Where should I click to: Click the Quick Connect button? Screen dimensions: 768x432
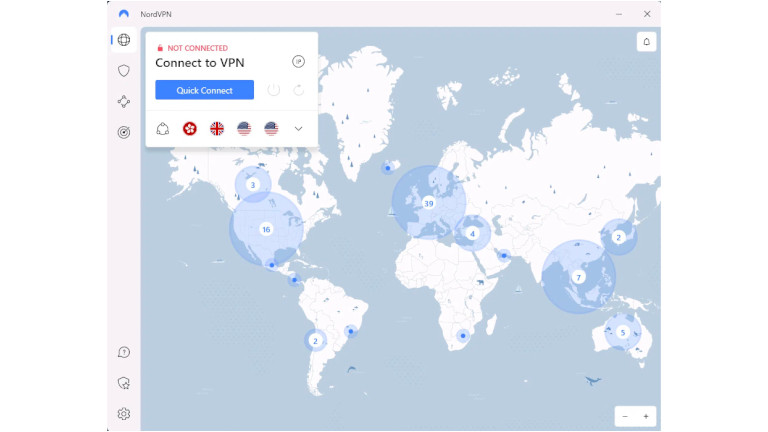pos(205,90)
